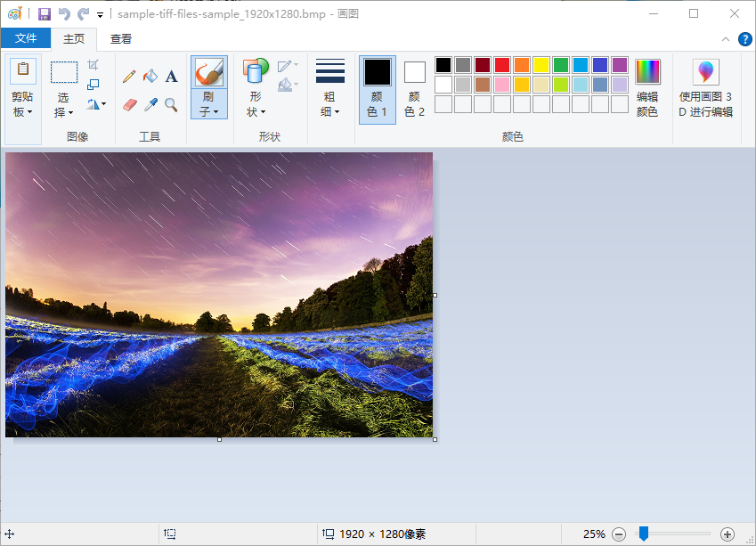The image size is (756, 546).
Task: Select the Pencil tool
Action: tap(129, 77)
